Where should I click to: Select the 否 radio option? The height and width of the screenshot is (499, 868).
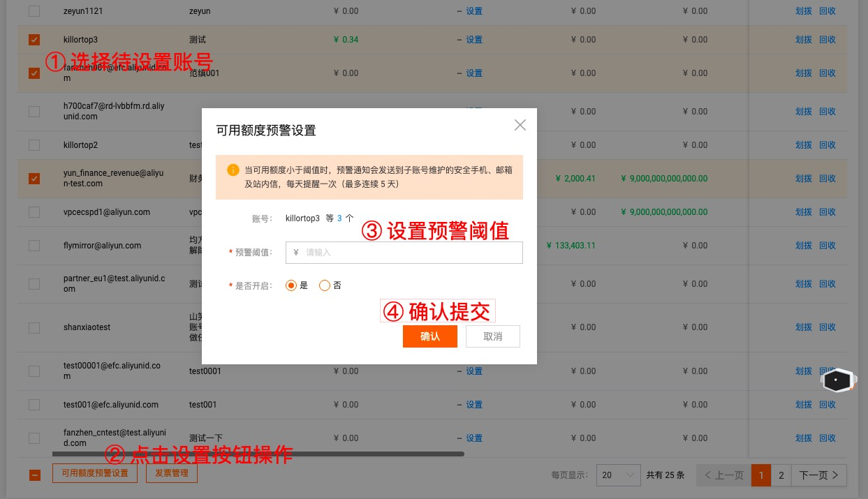(x=324, y=285)
